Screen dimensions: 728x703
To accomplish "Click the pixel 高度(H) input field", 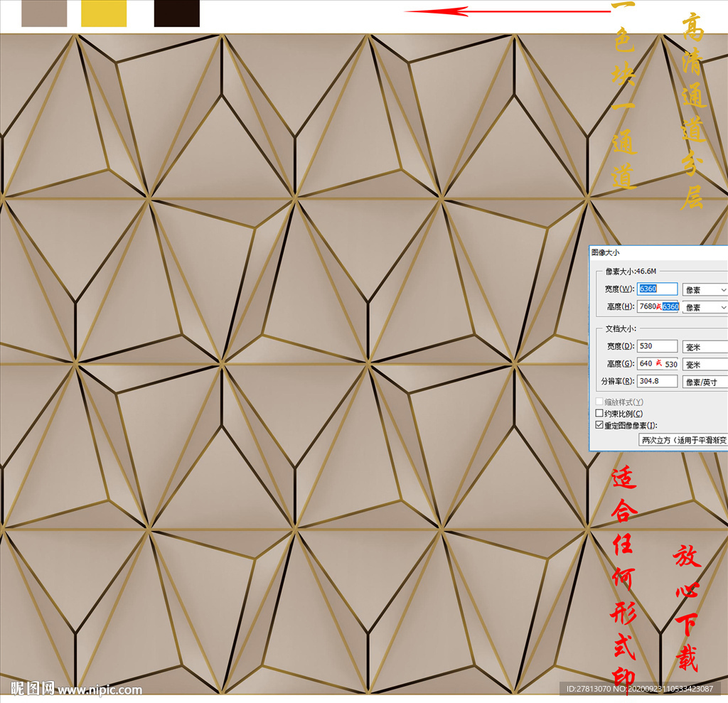I will (x=658, y=306).
